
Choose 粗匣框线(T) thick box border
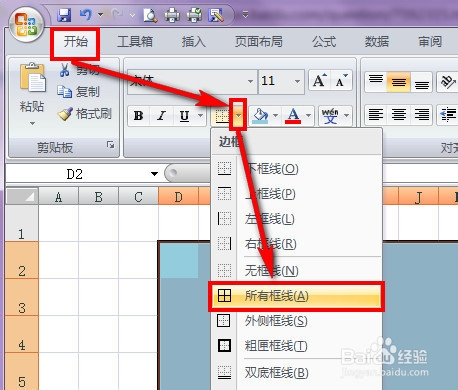click(296, 346)
